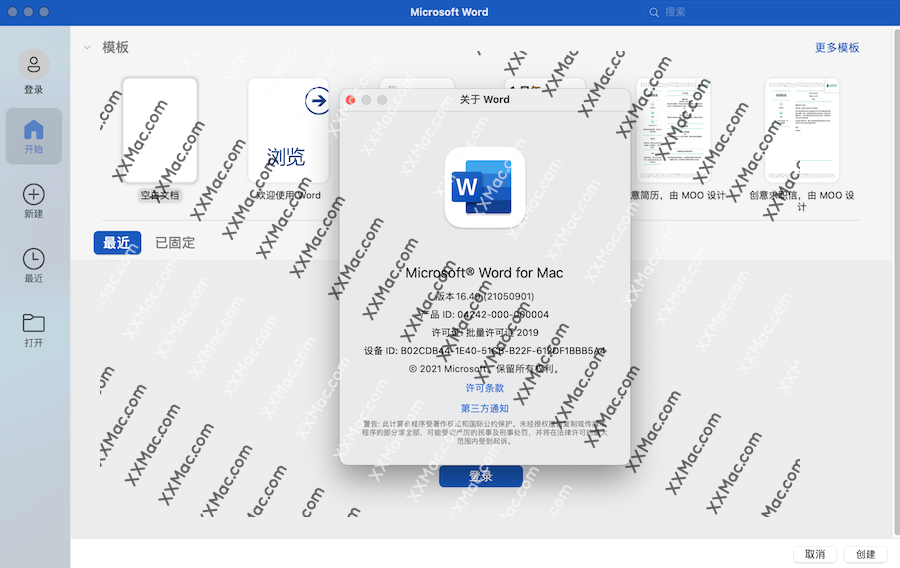The width and height of the screenshot is (900, 568).
Task: Click the Word logo in About dialog
Action: pyautogui.click(x=484, y=187)
